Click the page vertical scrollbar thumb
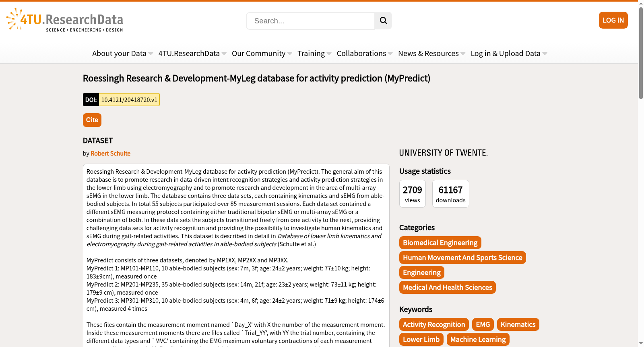The width and height of the screenshot is (644, 347). (641, 52)
